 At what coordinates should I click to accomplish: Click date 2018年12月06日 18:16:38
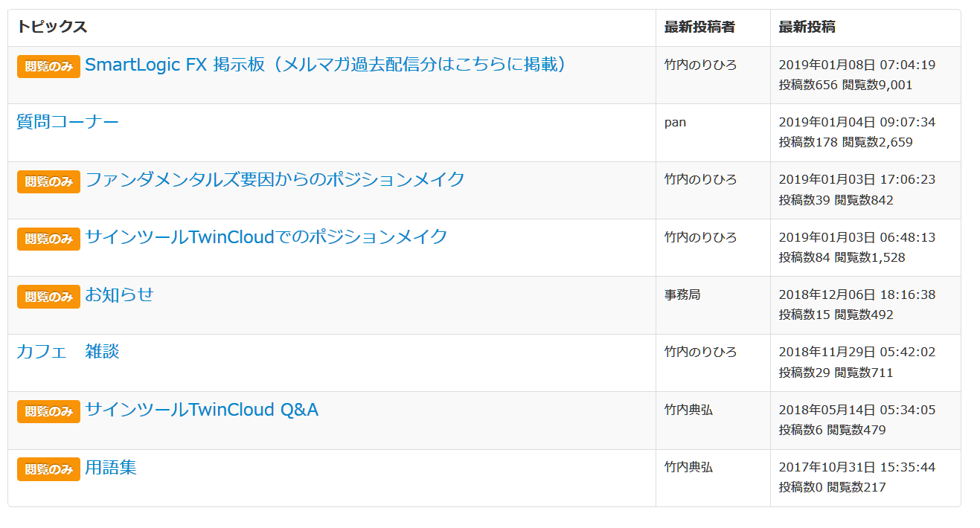(857, 294)
